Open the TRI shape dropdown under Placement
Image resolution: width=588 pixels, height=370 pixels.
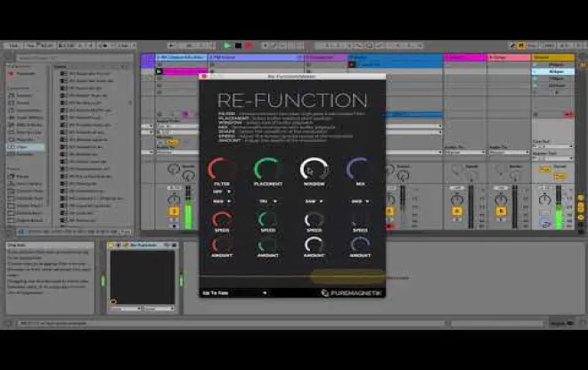click(268, 201)
